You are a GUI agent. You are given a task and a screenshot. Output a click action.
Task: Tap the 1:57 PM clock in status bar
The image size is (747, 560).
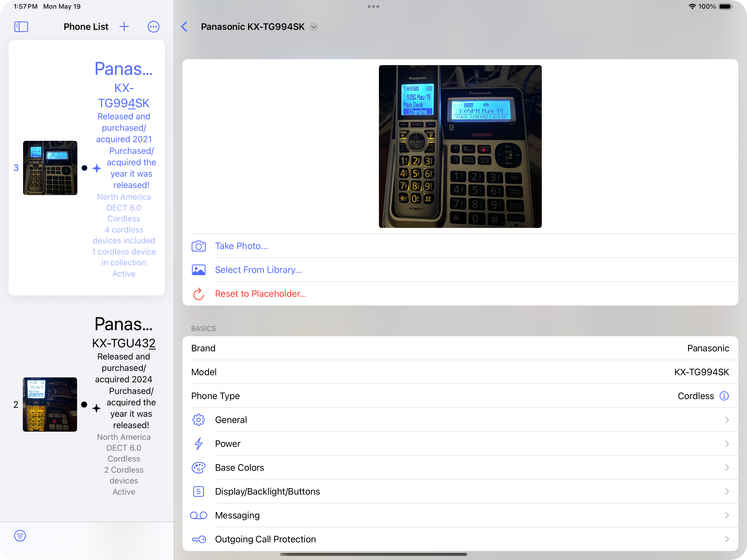(26, 7)
